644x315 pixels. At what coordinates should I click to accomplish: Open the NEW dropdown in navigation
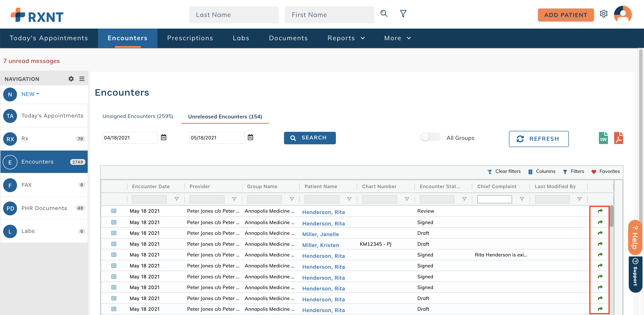[x=30, y=94]
